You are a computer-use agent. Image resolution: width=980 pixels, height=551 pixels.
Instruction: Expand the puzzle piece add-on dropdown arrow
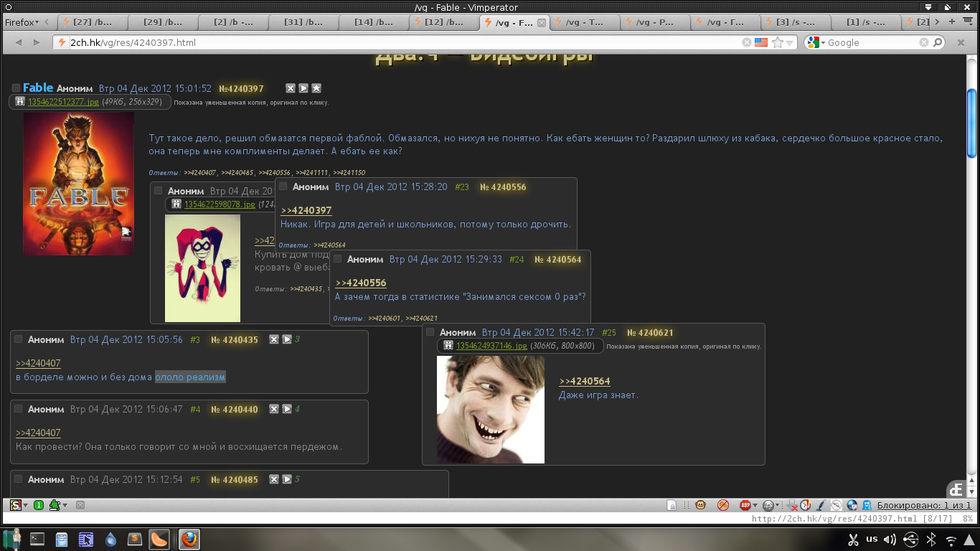coord(65,505)
